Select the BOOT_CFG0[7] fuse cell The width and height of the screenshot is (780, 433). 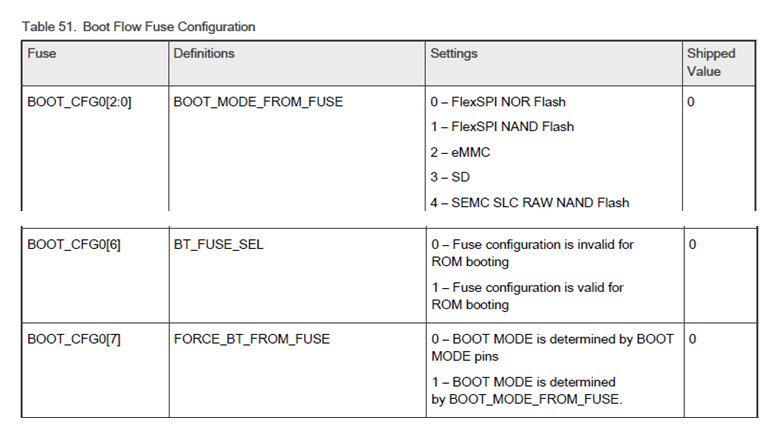pyautogui.click(x=74, y=339)
